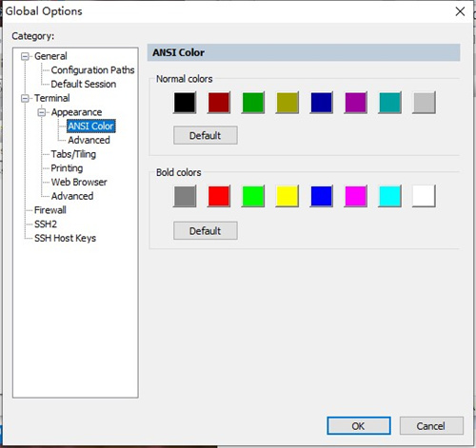Open Advanced under Appearance
Image resolution: width=476 pixels, height=448 pixels.
[89, 140]
